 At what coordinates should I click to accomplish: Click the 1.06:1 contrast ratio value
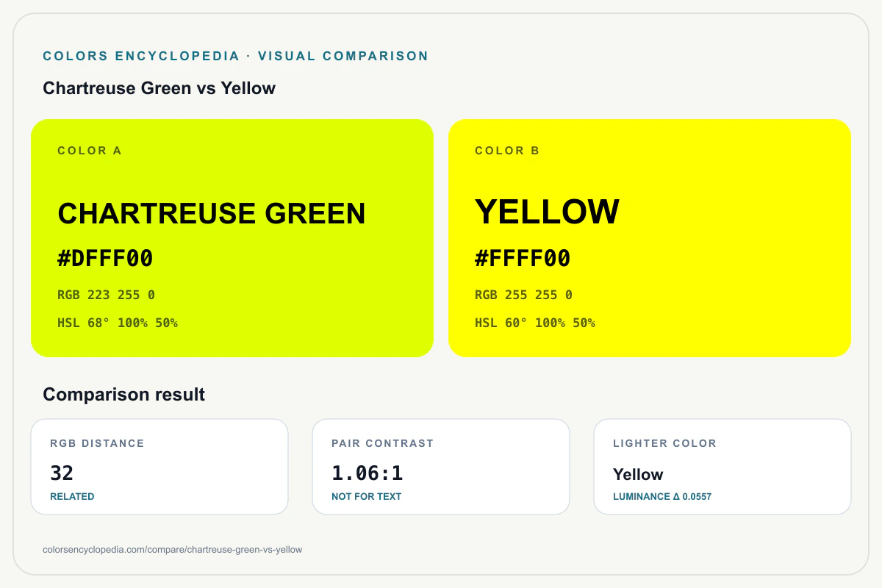pyautogui.click(x=367, y=473)
